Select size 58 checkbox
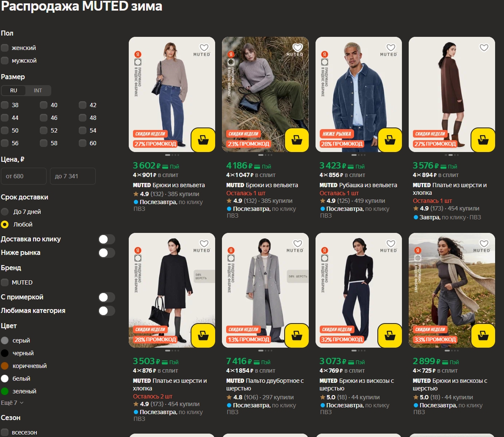Screen dimensions: 504x437 coord(44,143)
